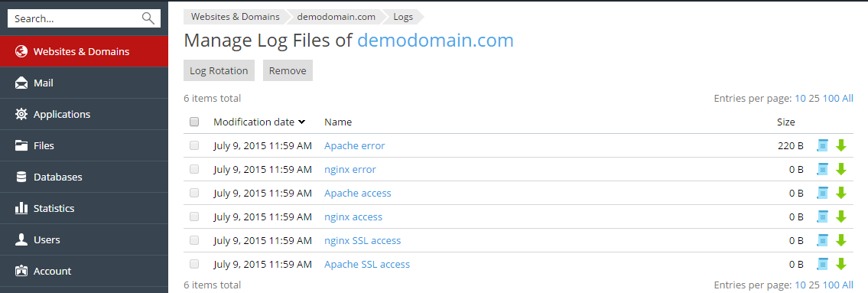Click the search magnifier icon
This screenshot has height=293, width=868.
click(148, 18)
